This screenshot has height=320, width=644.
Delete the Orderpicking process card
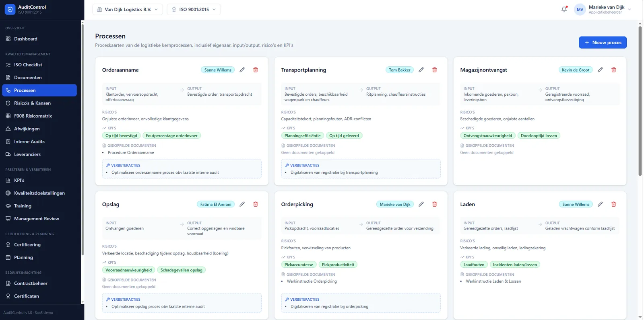click(x=435, y=204)
